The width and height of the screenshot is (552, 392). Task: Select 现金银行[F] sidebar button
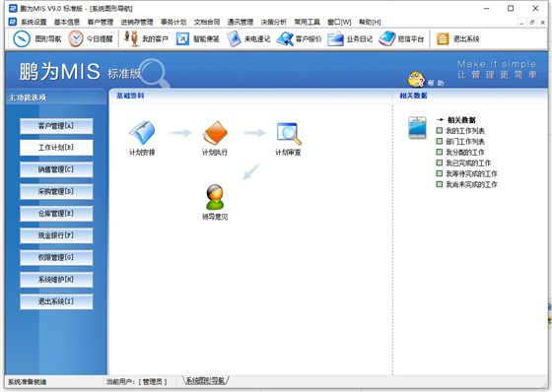click(x=56, y=235)
